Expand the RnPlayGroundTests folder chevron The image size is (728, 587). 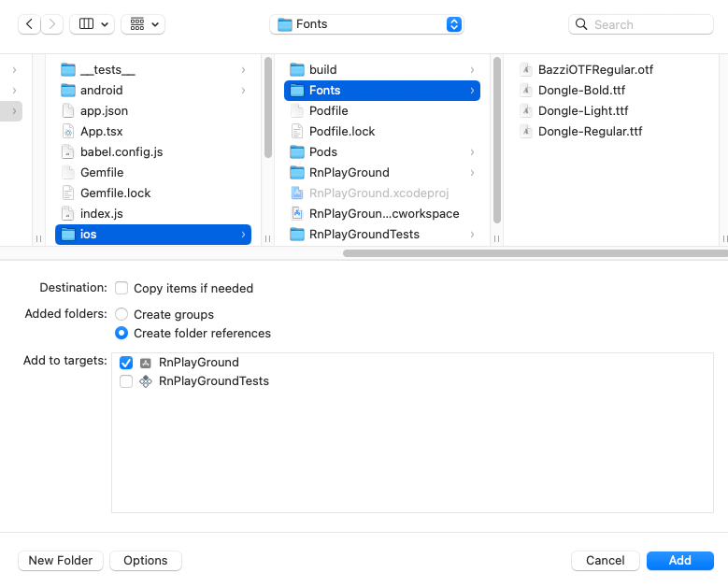472,234
